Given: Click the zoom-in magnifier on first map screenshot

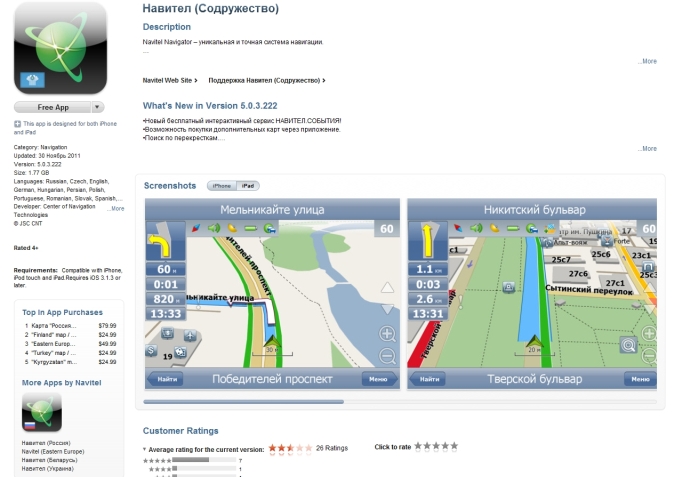Looking at the screenshot, I should pos(387,334).
